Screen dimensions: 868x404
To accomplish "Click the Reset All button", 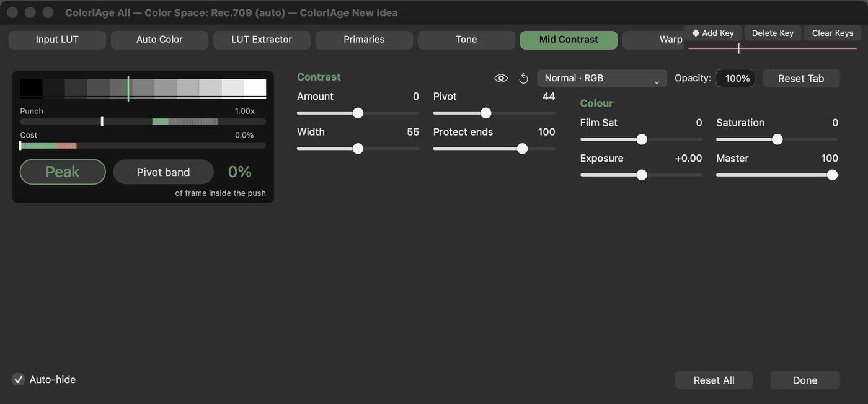I will coord(714,380).
